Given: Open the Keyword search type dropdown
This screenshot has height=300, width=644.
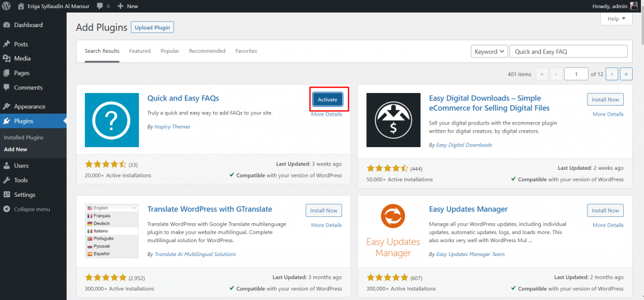Looking at the screenshot, I should (489, 52).
